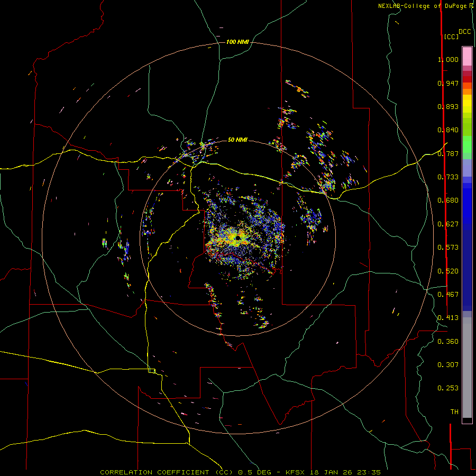
Task: Select the 0.627 scale value
Action: click(x=448, y=224)
